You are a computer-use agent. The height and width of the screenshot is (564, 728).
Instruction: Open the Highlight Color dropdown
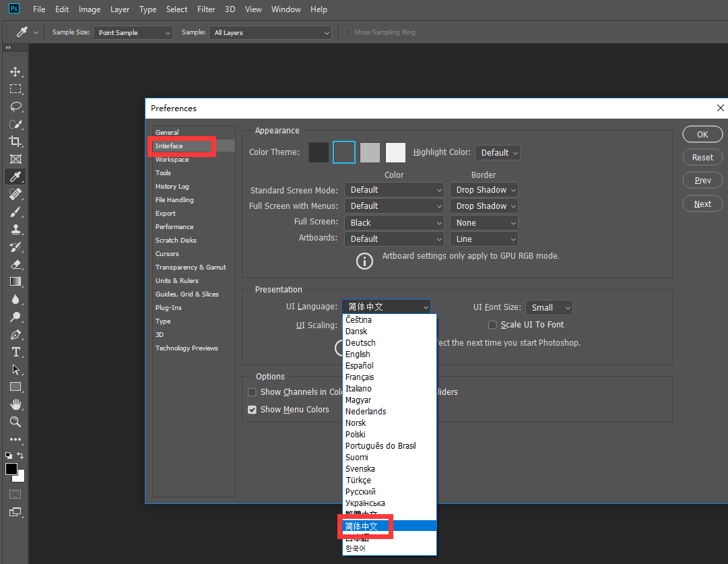498,153
